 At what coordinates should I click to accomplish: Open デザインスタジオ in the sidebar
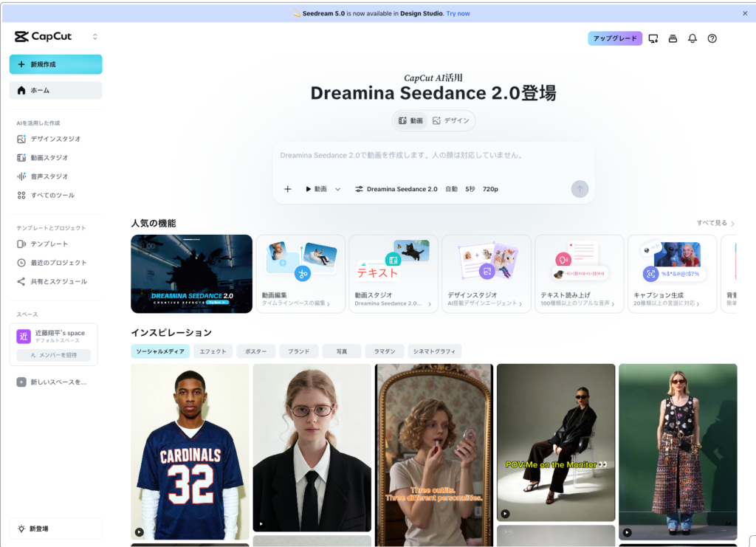pyautogui.click(x=55, y=139)
